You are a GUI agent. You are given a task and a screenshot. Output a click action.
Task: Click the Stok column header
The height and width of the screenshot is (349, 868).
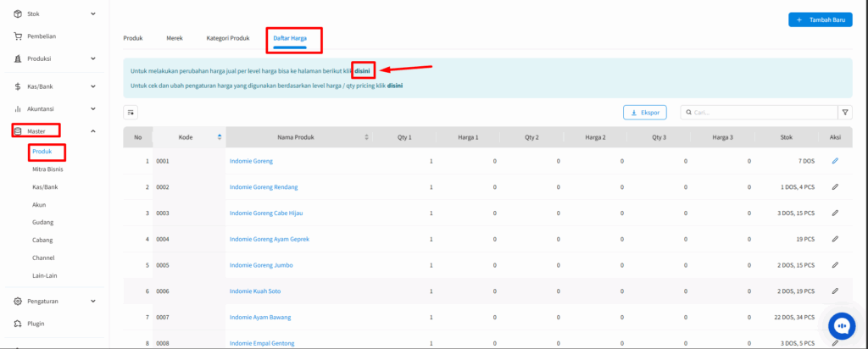point(786,137)
